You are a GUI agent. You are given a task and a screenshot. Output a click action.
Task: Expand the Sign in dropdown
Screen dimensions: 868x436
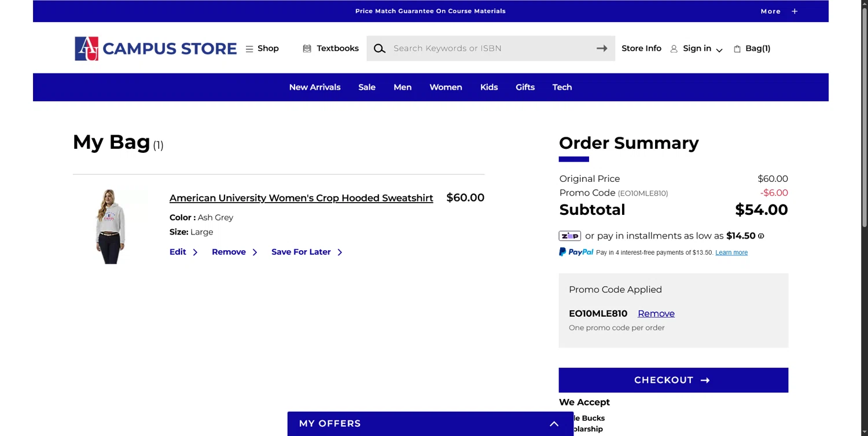tap(719, 50)
